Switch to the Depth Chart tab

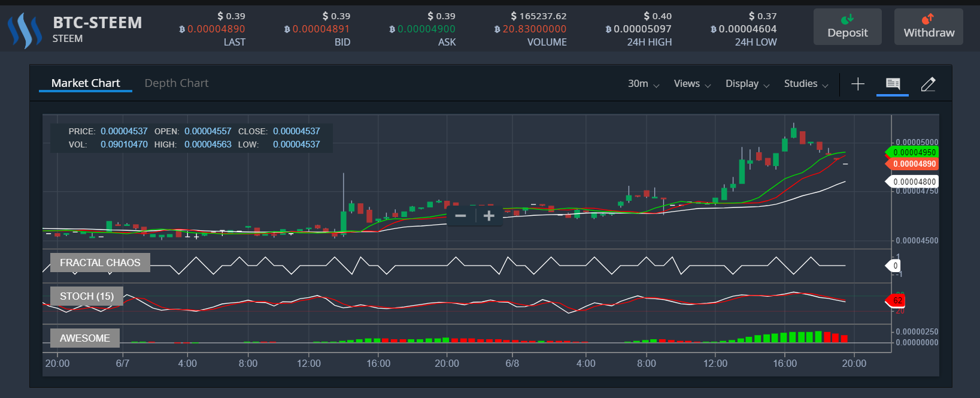177,83
